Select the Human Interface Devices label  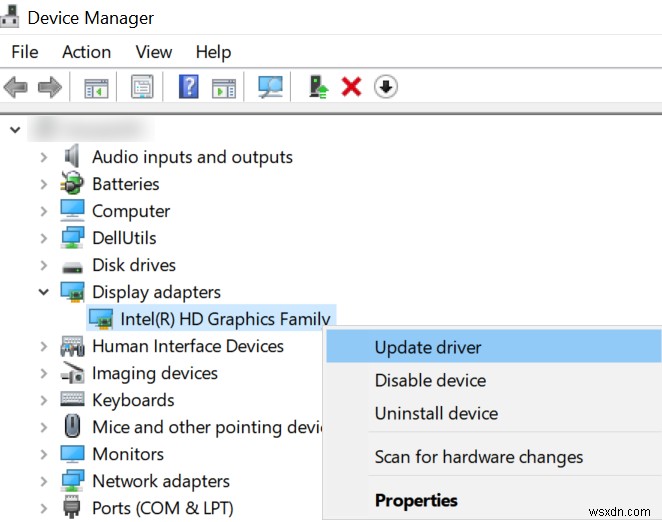[188, 346]
